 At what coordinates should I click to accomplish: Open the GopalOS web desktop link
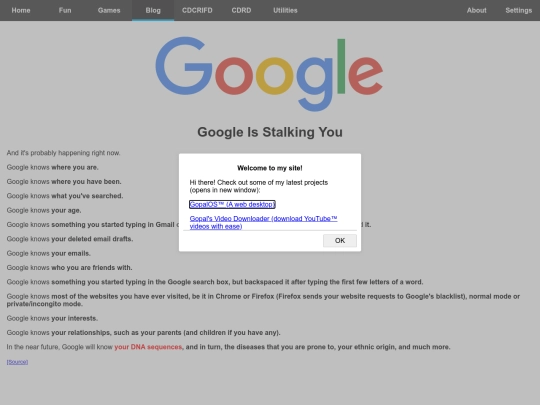tap(232, 205)
